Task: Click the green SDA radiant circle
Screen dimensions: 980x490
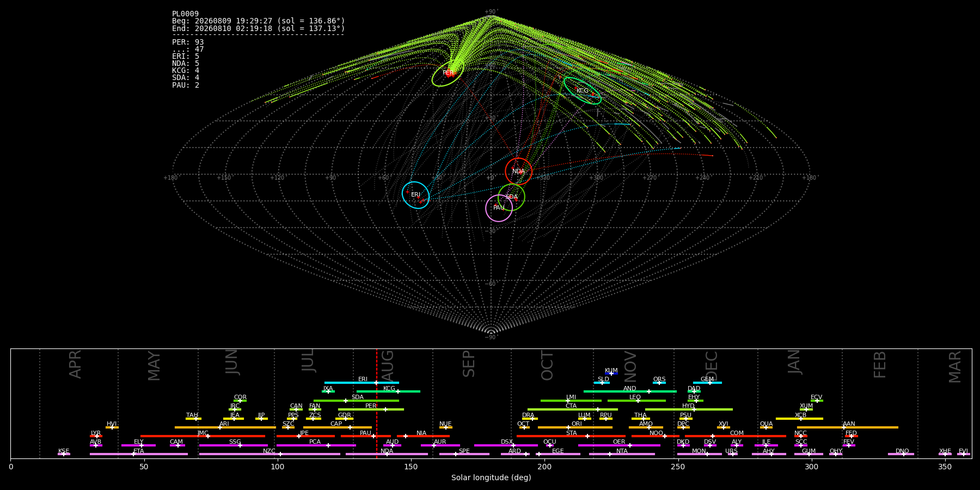Action: point(511,197)
